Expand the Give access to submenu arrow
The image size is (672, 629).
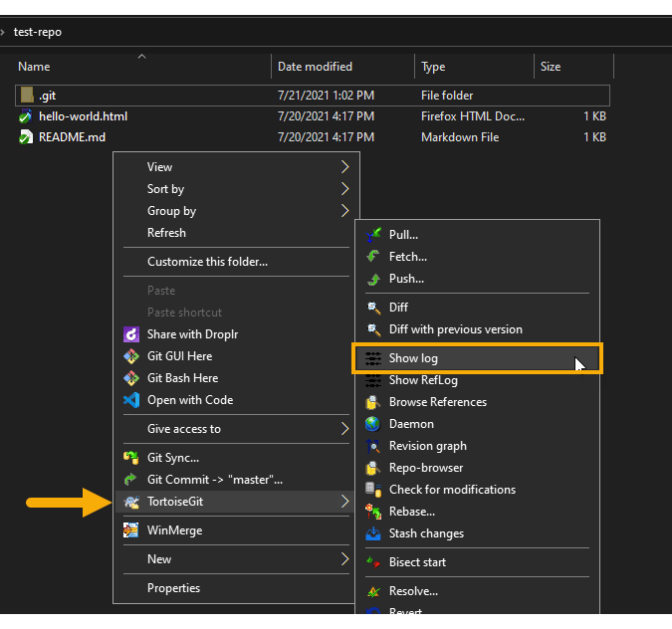point(344,429)
